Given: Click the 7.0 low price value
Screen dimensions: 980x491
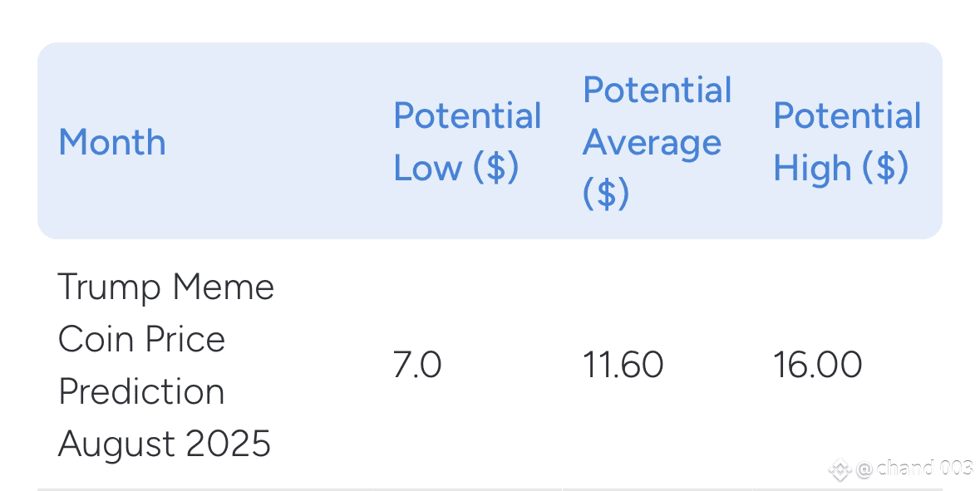Looking at the screenshot, I should click(417, 365).
